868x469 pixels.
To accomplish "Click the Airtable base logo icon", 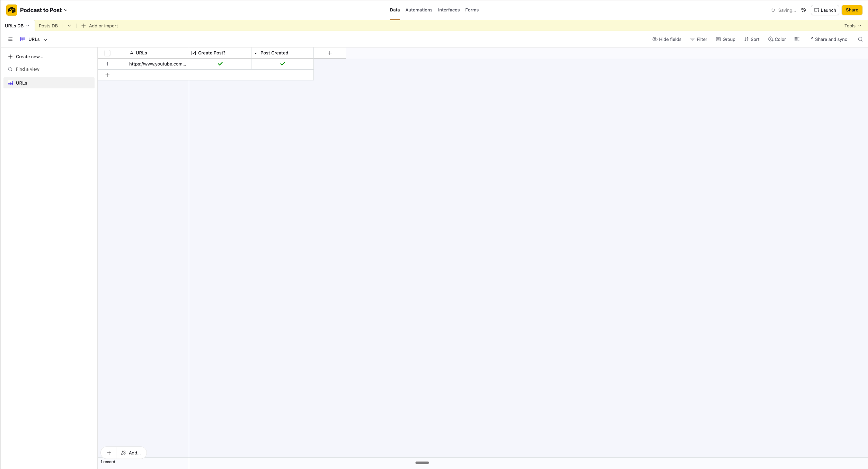I will coord(12,10).
